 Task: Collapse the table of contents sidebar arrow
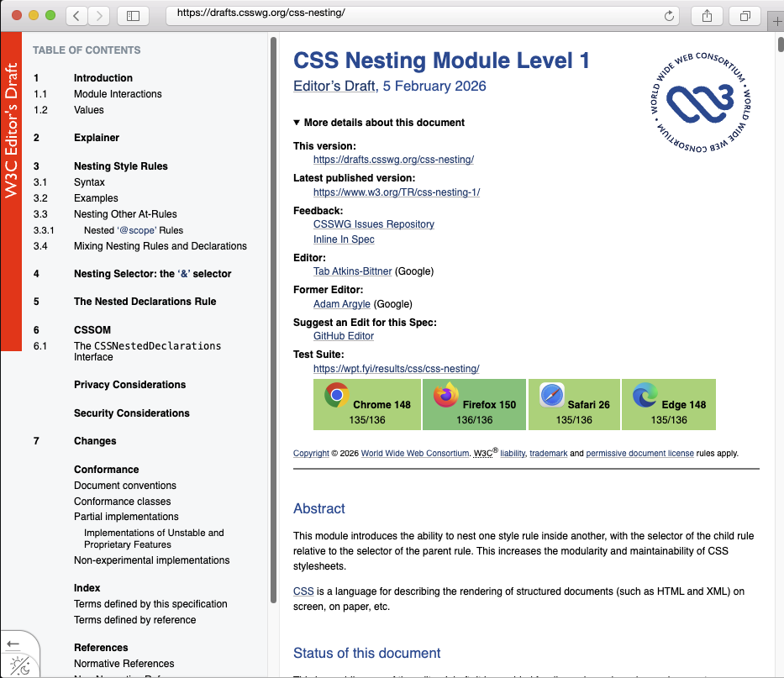[13, 644]
